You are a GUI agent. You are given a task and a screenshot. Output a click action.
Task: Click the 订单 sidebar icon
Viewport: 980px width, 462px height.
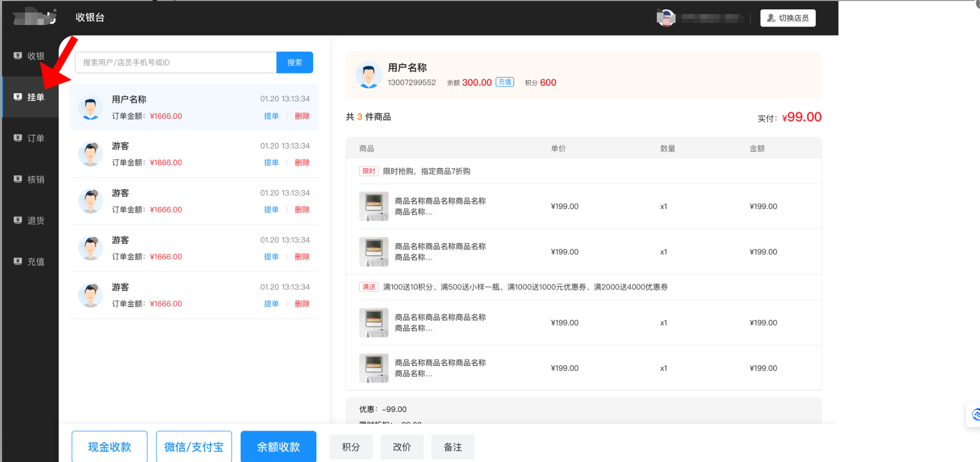pyautogui.click(x=18, y=138)
